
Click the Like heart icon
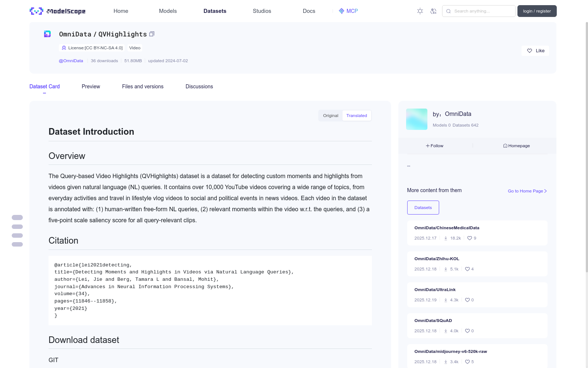point(530,51)
